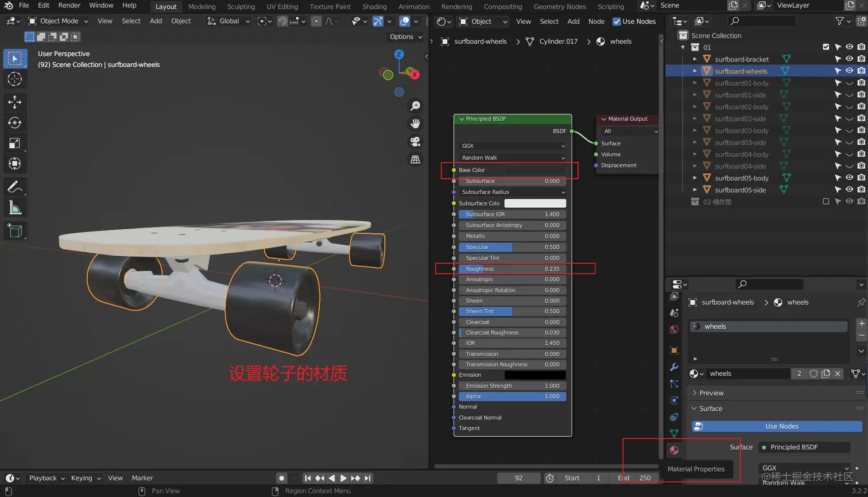The image size is (868, 497).
Task: Click the Subsurface Color white swatch
Action: (x=535, y=203)
